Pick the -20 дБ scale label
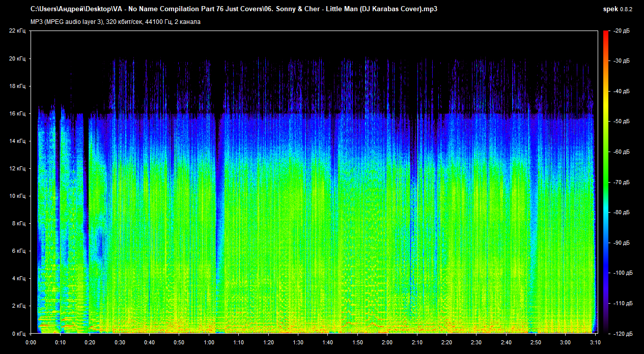Screen dimensions: 644x354 [x=622, y=31]
